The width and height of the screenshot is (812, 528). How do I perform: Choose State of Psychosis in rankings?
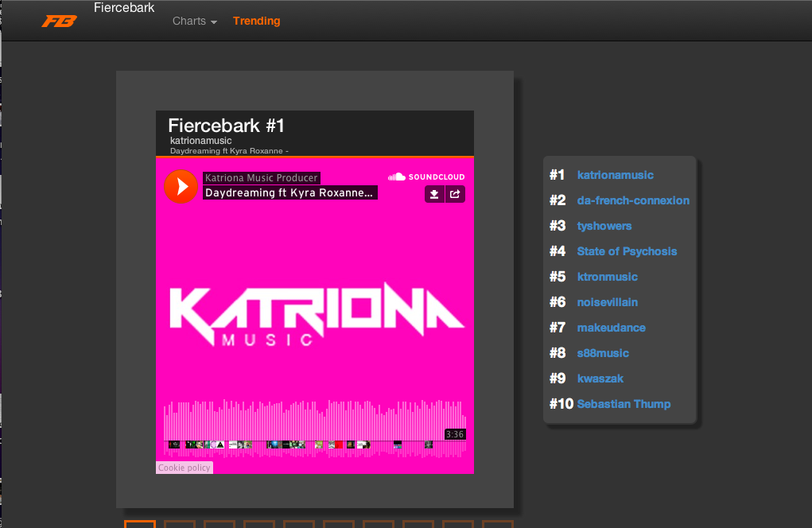[627, 251]
